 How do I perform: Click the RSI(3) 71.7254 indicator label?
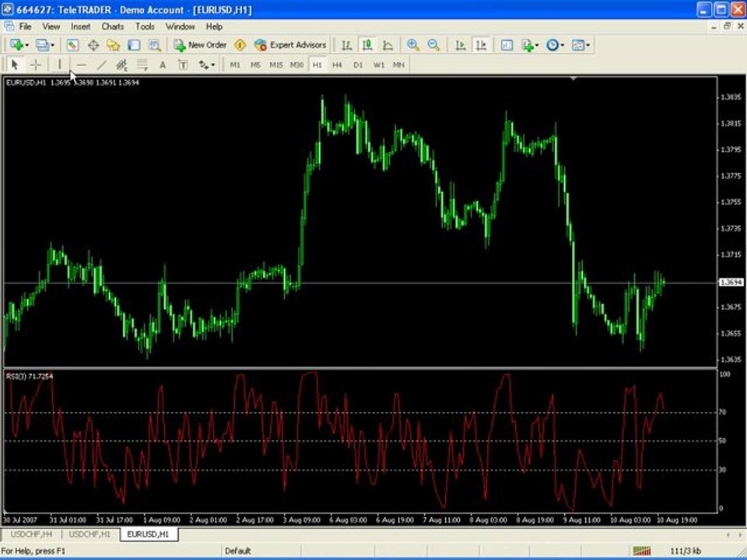(x=30, y=376)
